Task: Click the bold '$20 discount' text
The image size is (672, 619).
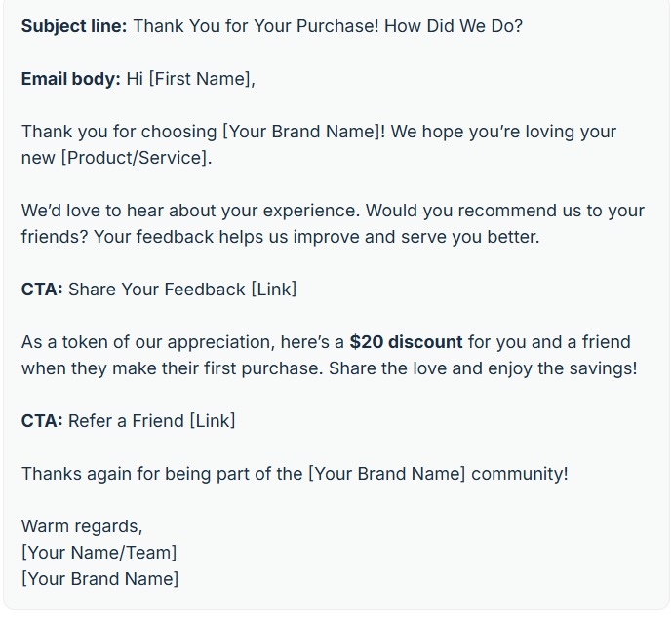Action: [x=406, y=342]
